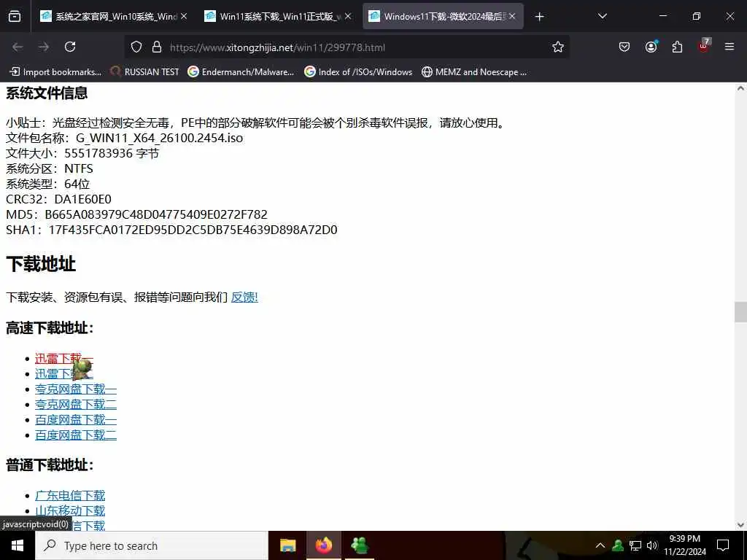
Task: Go forward to the next page
Action: click(x=44, y=47)
